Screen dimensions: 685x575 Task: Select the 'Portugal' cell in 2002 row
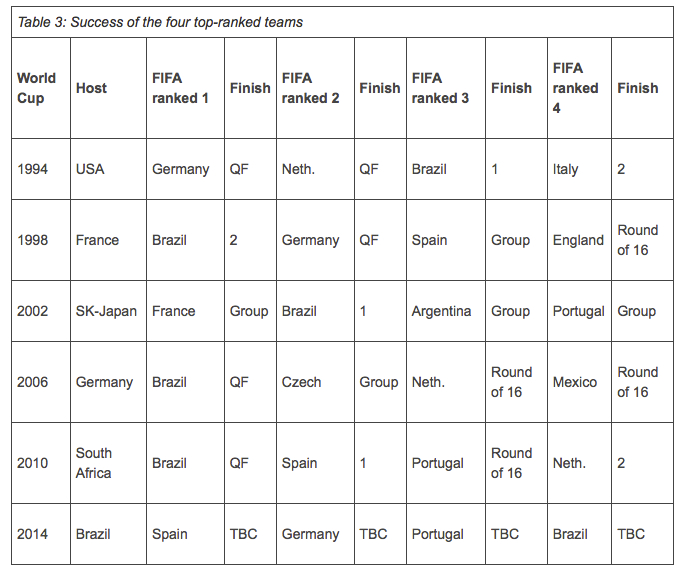(579, 311)
